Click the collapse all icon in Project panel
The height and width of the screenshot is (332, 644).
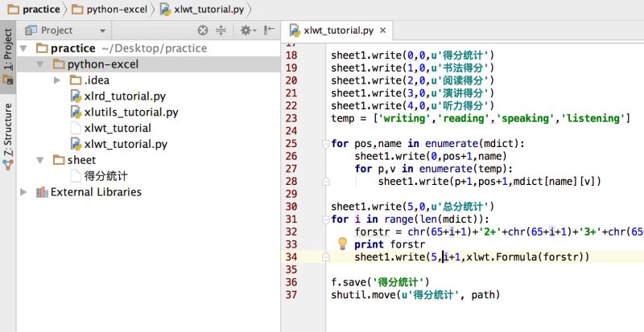pos(221,30)
